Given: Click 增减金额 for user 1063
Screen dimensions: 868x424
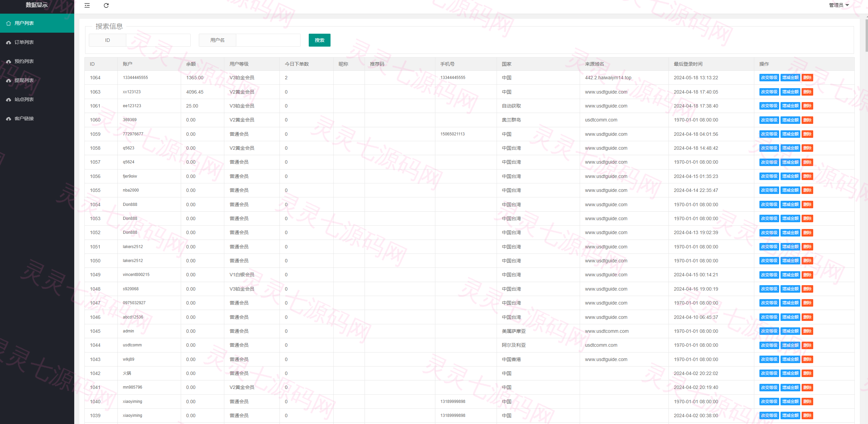Looking at the screenshot, I should tap(790, 92).
